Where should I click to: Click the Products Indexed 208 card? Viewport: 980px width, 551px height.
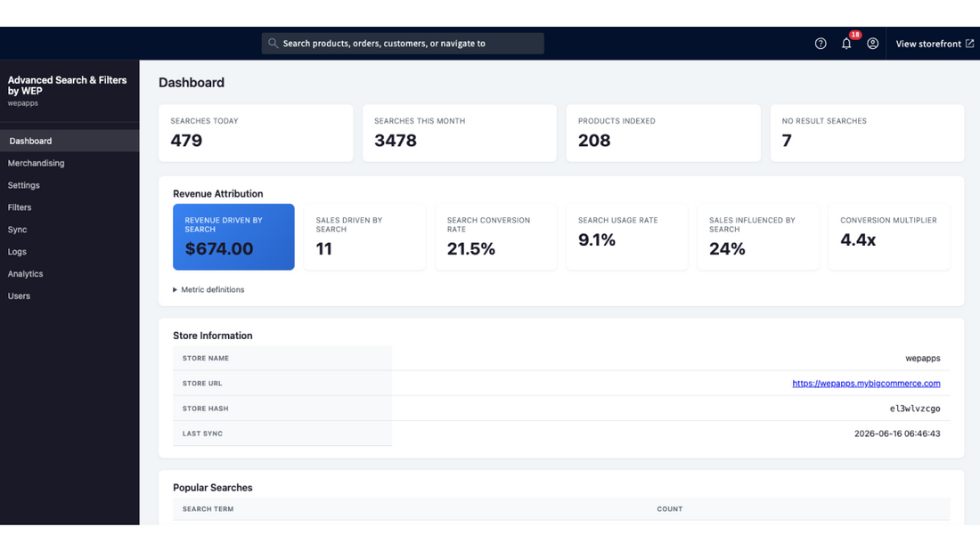point(663,133)
